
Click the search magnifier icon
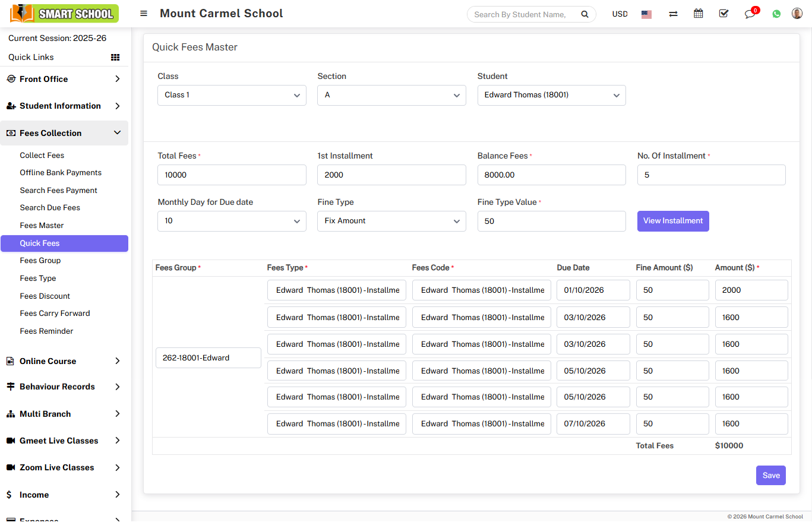point(584,14)
